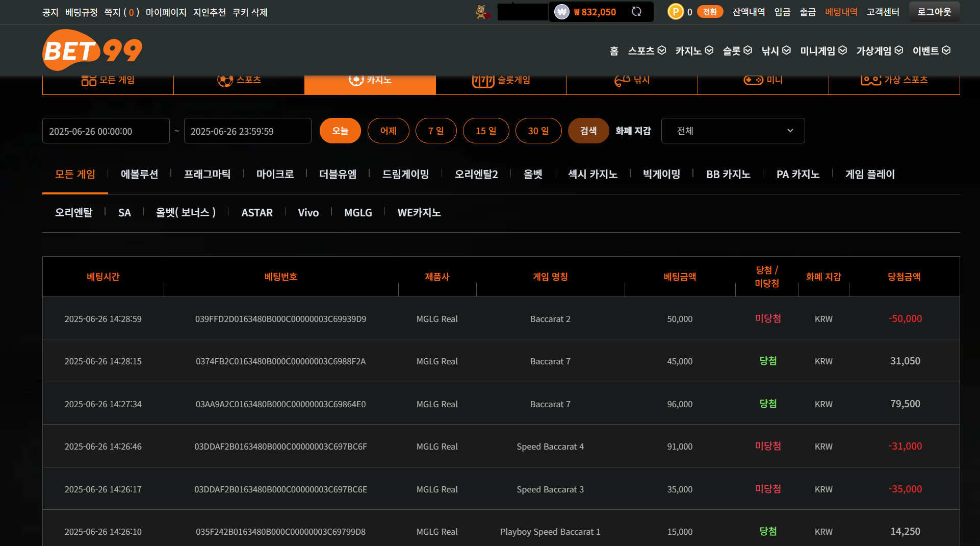Select the mini game controller icon
Image resolution: width=980 pixels, height=546 pixels.
[x=753, y=80]
